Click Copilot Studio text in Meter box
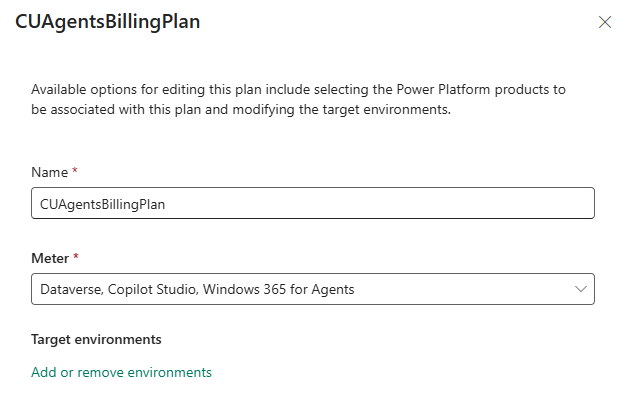Viewport: 627px width, 395px height. click(153, 289)
